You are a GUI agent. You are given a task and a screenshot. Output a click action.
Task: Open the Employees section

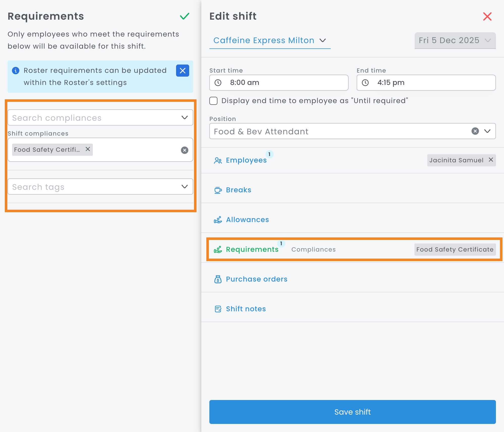(246, 160)
